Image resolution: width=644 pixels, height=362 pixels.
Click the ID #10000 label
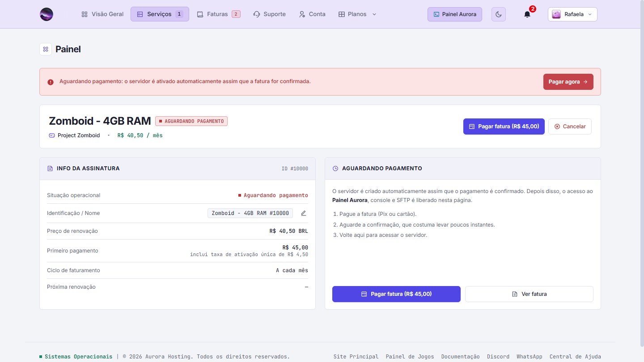pyautogui.click(x=295, y=168)
